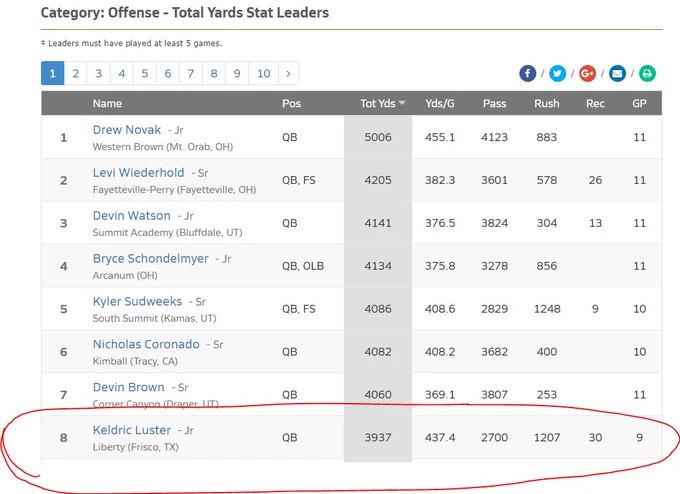Share the page on Twitter
Screen dimensions: 680x494
[557, 73]
